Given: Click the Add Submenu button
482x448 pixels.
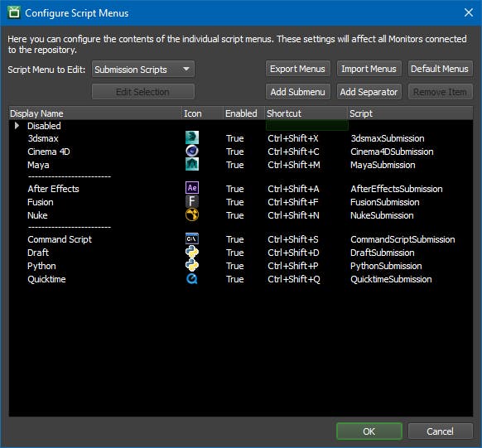Looking at the screenshot, I should click(297, 92).
